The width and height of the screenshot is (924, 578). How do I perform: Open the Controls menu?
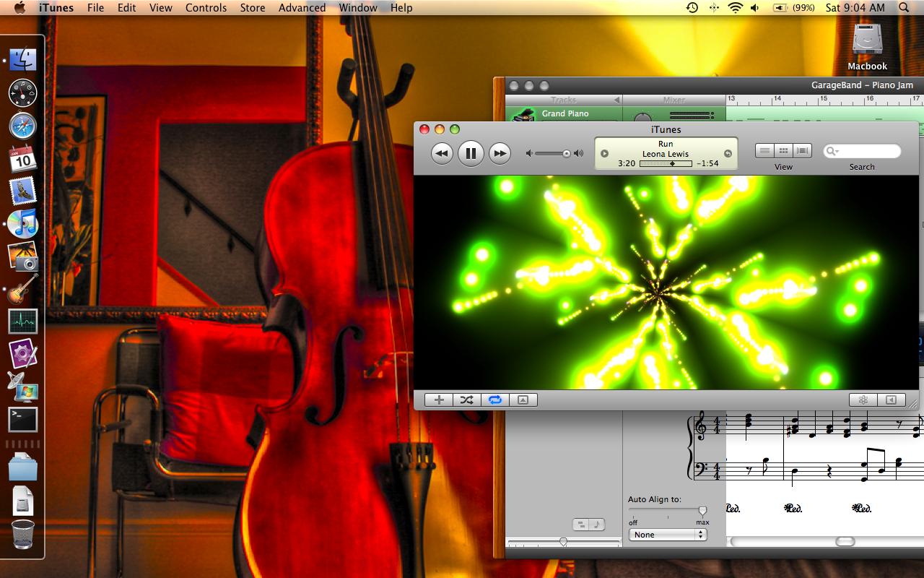tap(206, 8)
